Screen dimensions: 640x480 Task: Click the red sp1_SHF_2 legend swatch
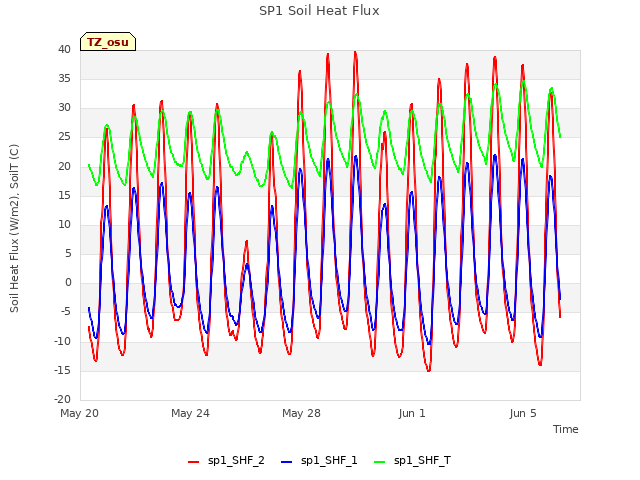pos(193,462)
